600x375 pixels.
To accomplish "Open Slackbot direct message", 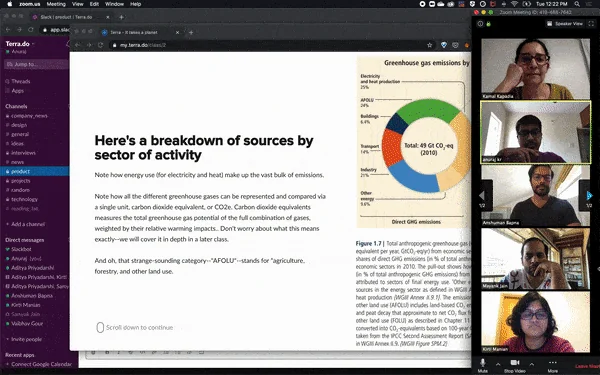I will tap(21, 249).
